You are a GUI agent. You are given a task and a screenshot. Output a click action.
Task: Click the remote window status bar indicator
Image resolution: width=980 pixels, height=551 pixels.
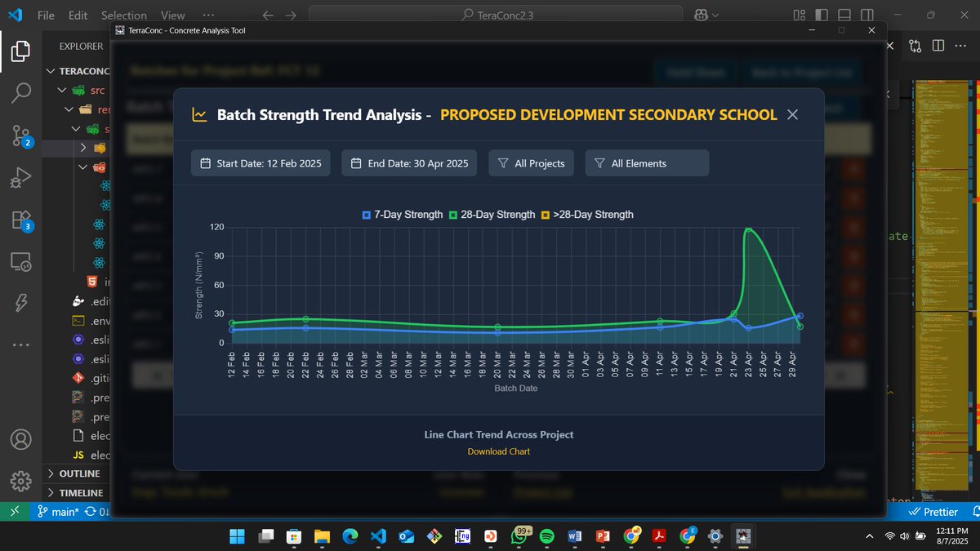click(x=14, y=512)
